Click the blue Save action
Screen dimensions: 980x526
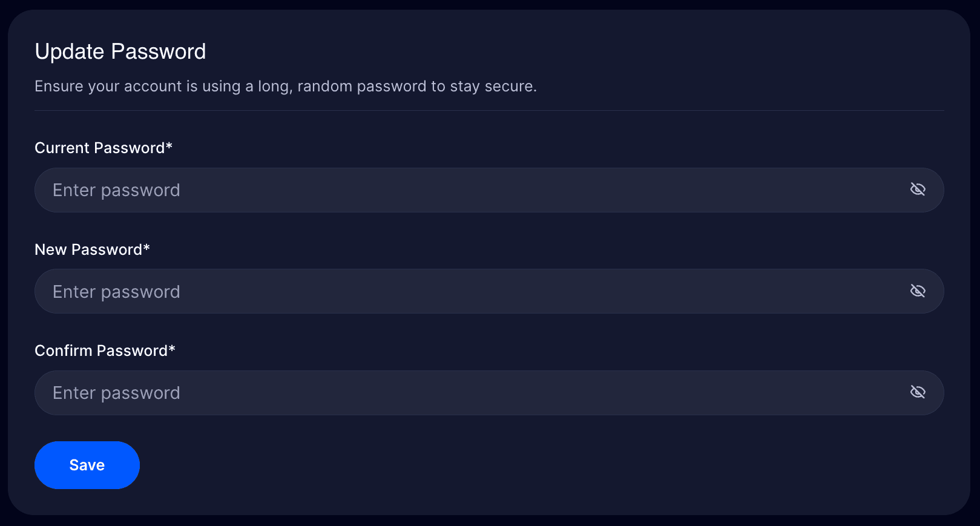coord(87,465)
